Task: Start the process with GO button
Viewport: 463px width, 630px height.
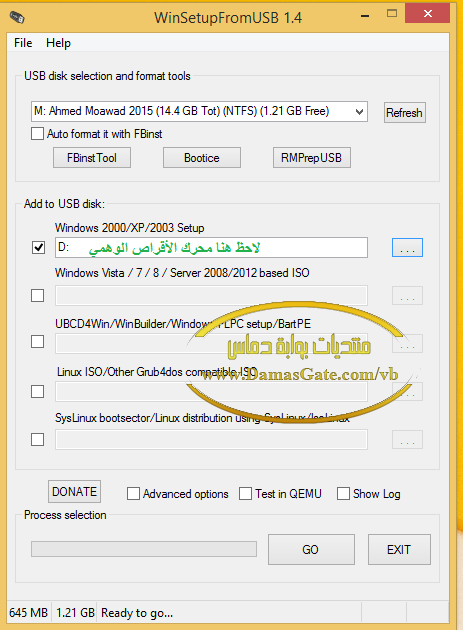Action: pos(311,549)
